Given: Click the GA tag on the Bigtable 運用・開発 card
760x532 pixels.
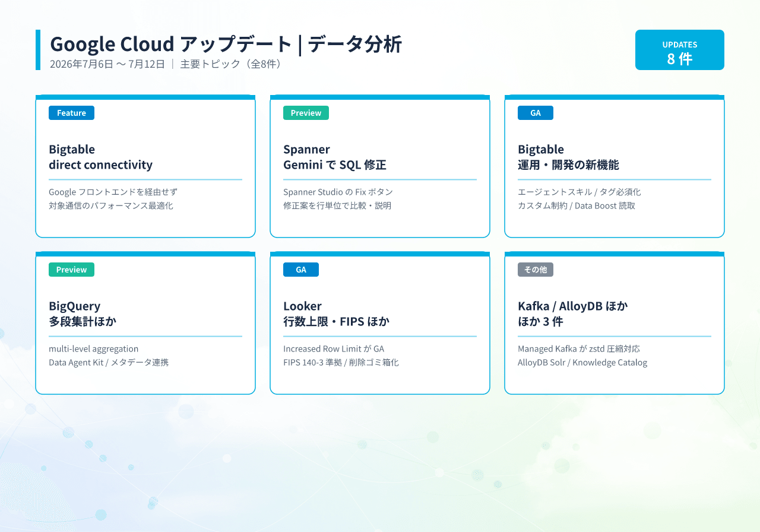Looking at the screenshot, I should point(536,113).
